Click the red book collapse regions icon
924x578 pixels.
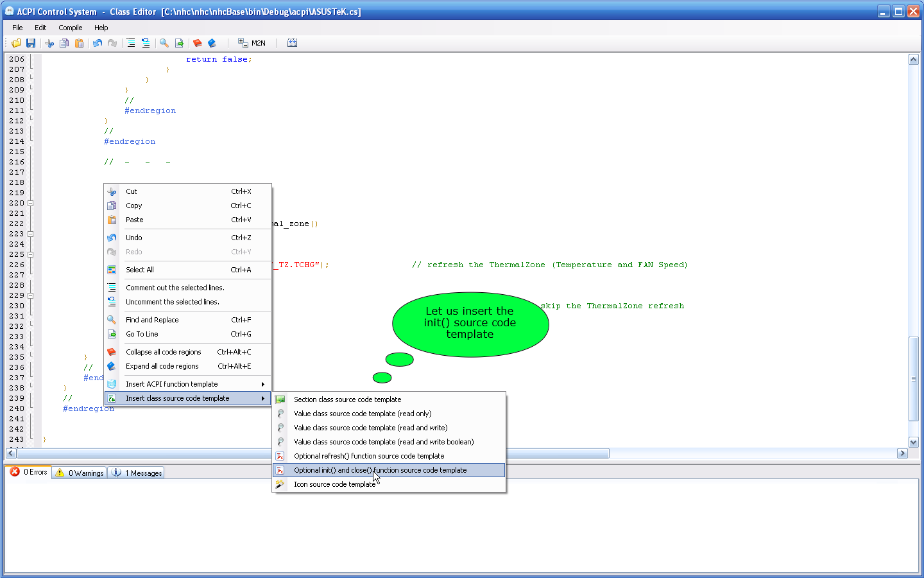click(x=198, y=43)
